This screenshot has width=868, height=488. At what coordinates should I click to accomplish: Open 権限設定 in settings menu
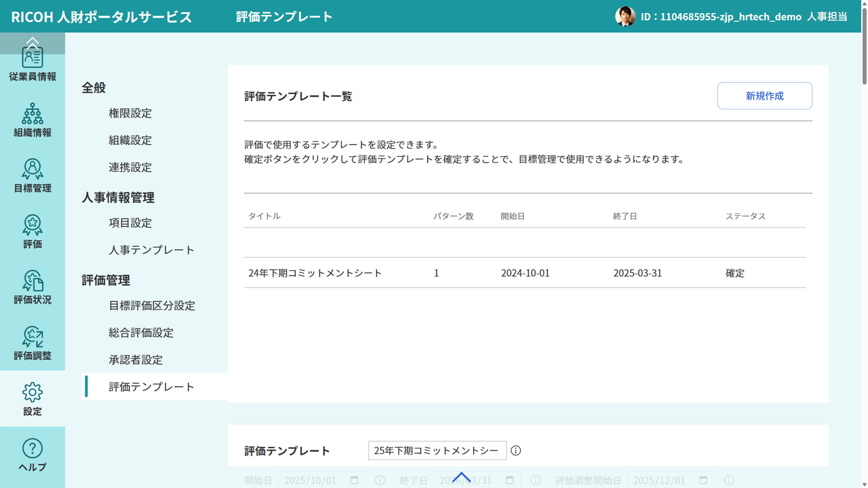(130, 113)
